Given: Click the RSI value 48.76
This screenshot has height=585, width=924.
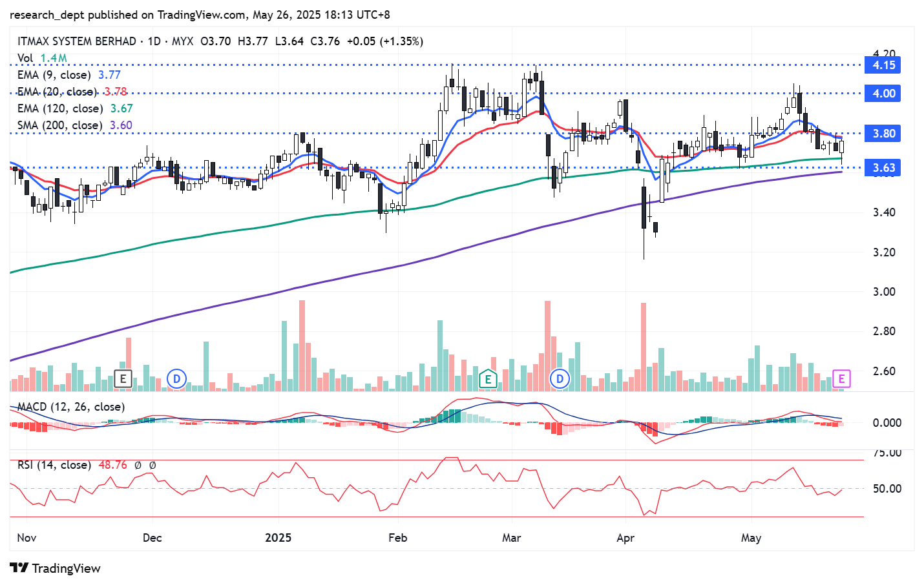Looking at the screenshot, I should pos(112,465).
